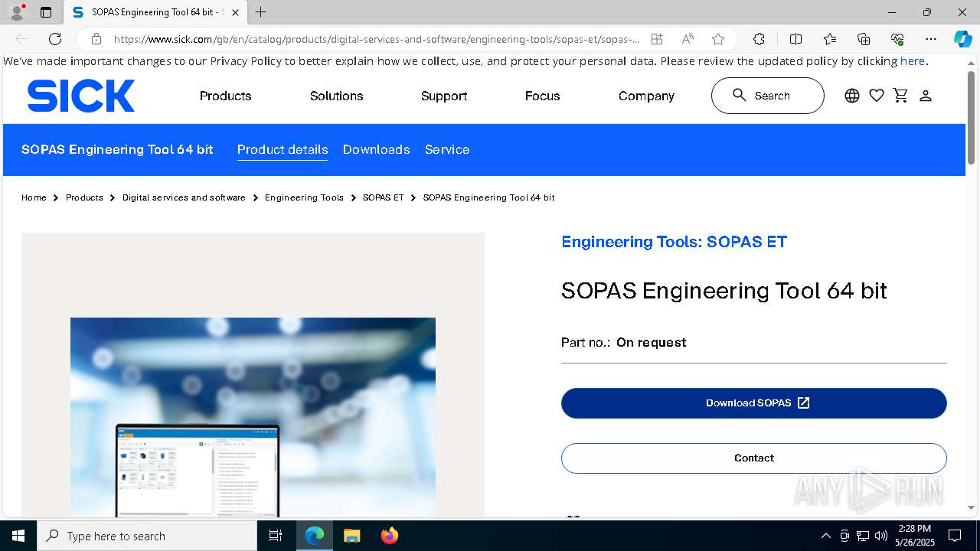Screen dimensions: 980x551
Task: Click Engineering Tools: SOPAS ET heading link
Action: [674, 242]
